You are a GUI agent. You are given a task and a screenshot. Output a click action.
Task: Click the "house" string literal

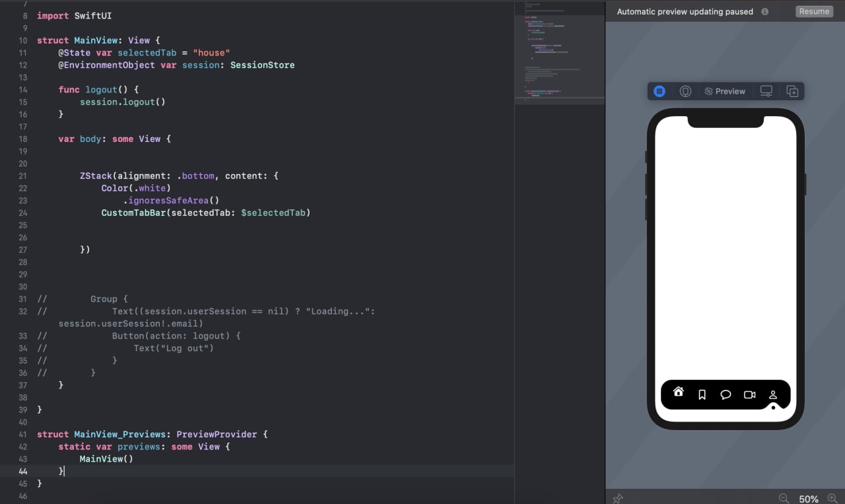click(211, 53)
